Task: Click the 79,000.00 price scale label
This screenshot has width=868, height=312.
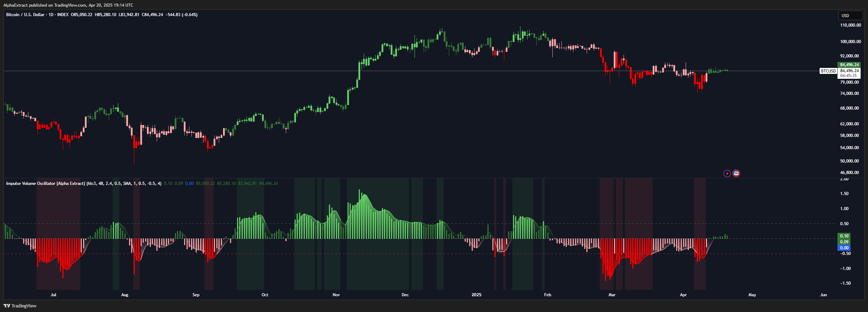Action: [x=849, y=82]
